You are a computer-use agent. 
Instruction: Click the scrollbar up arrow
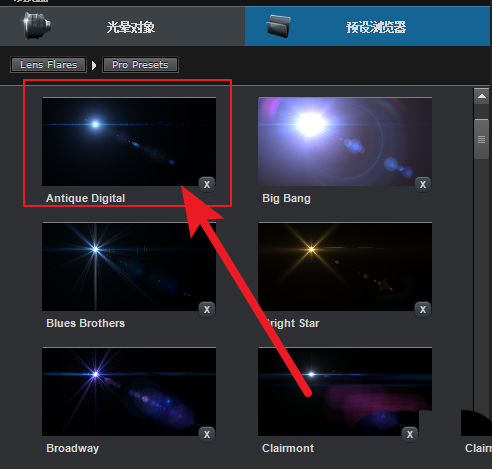[481, 96]
